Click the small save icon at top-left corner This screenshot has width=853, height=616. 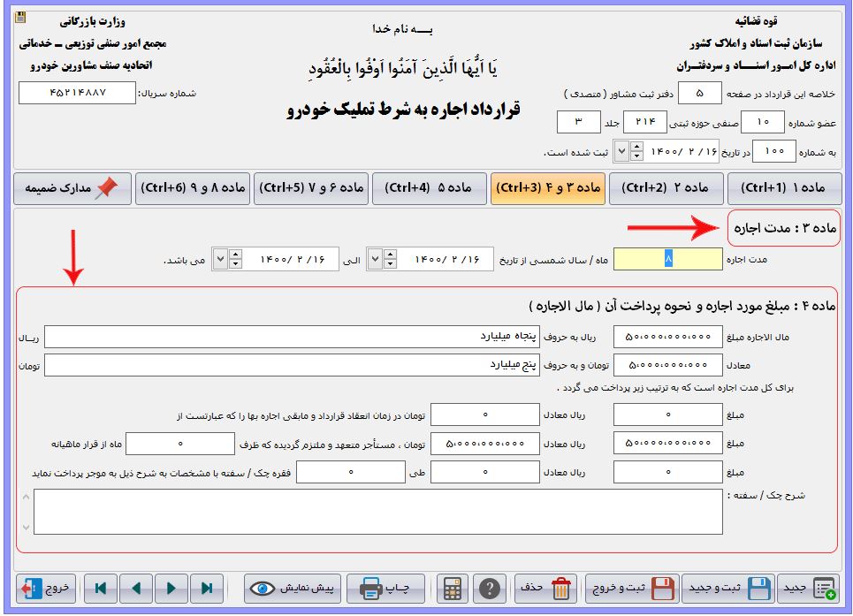click(x=20, y=17)
